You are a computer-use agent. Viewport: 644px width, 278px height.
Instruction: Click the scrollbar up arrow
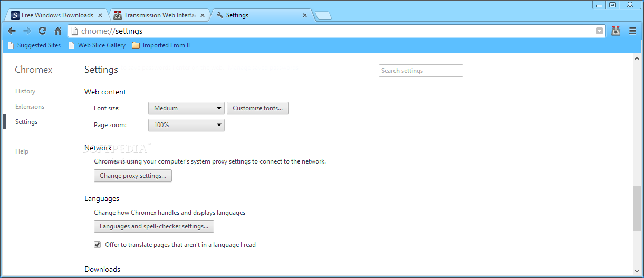[x=637, y=57]
